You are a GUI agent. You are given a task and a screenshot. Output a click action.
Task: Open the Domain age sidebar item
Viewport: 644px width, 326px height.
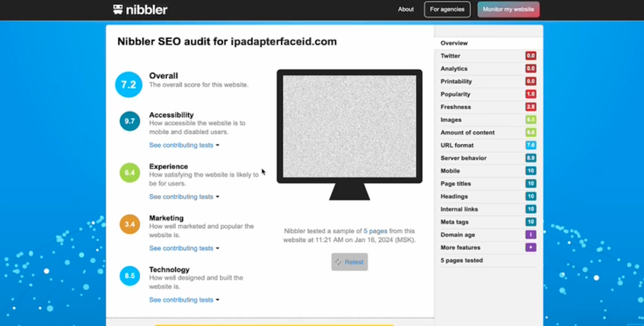(488, 235)
